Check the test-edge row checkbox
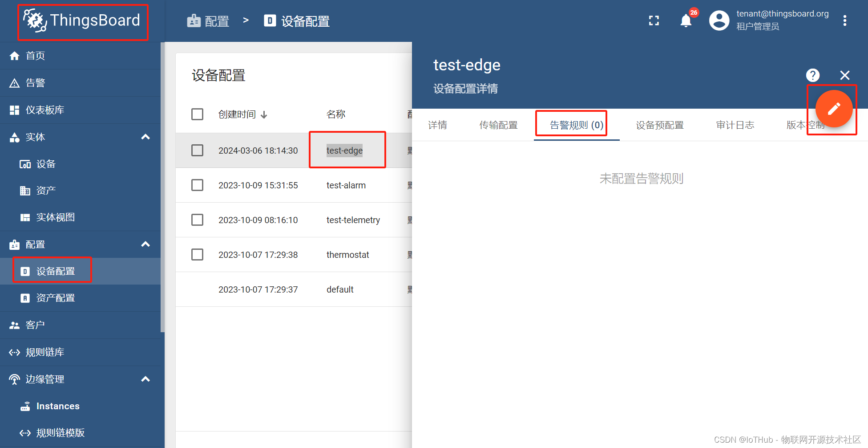Viewport: 868px width, 448px height. pyautogui.click(x=197, y=150)
